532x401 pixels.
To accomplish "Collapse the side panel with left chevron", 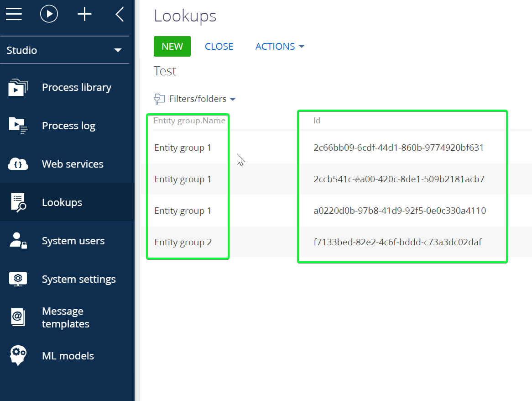I will (120, 14).
